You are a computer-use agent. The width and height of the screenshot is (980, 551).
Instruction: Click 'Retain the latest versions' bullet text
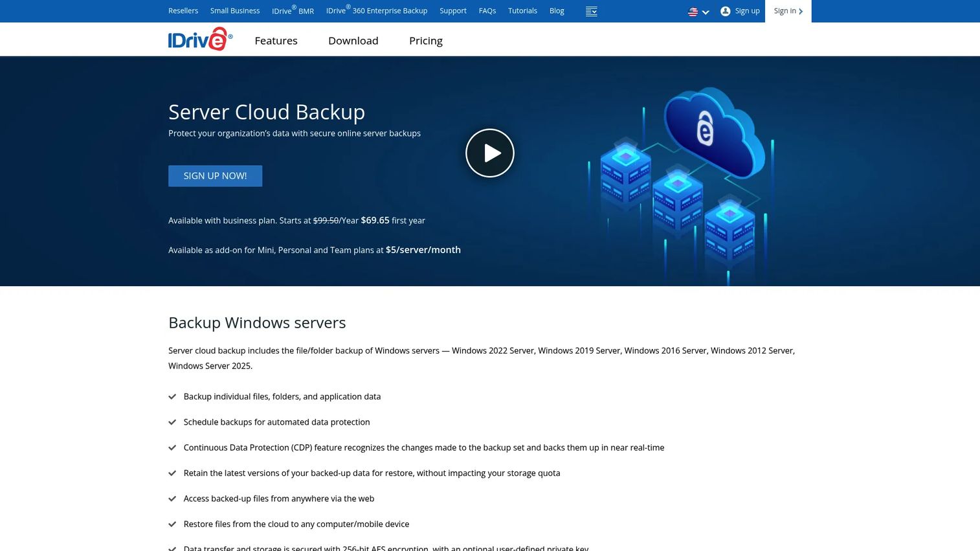click(372, 473)
